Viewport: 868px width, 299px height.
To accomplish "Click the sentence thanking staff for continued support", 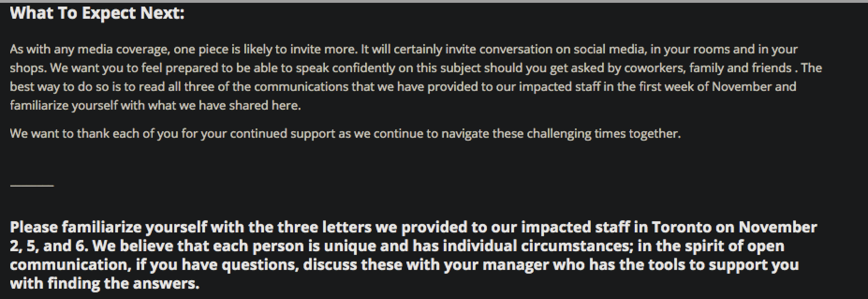I will pyautogui.click(x=345, y=134).
